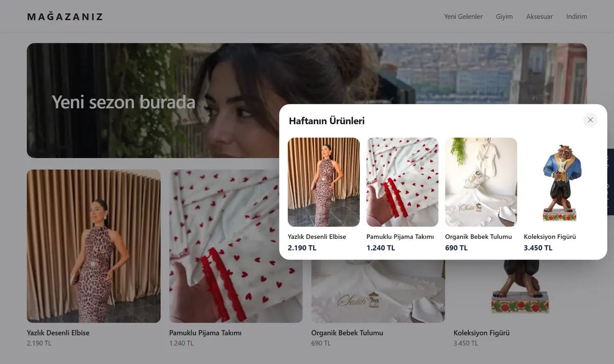Click Pamuklu Pijama Takımı name in page grid

205,333
